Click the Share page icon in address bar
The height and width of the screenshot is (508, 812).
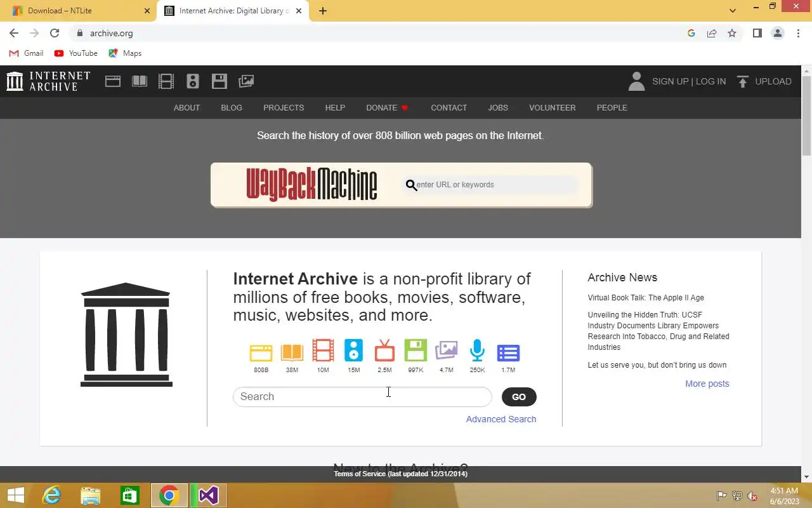tap(712, 33)
